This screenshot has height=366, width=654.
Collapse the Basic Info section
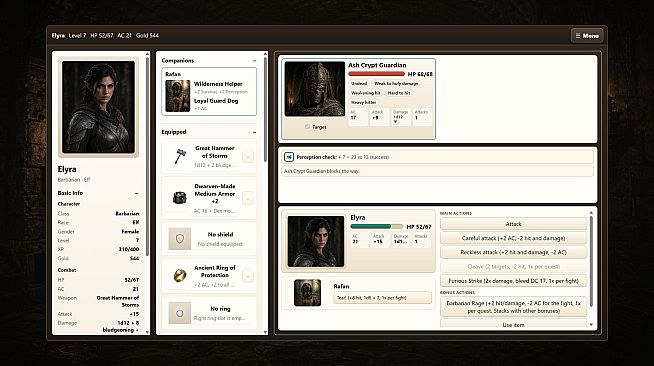pos(136,193)
